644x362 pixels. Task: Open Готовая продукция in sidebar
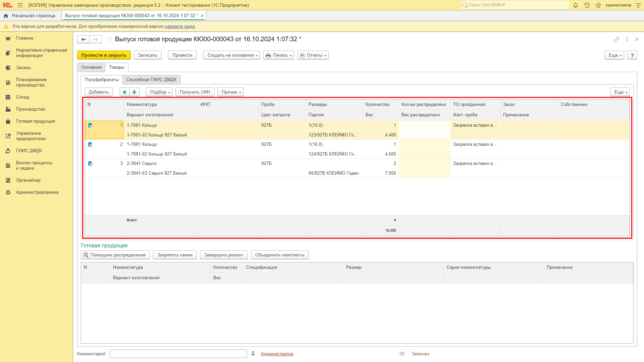point(36,121)
